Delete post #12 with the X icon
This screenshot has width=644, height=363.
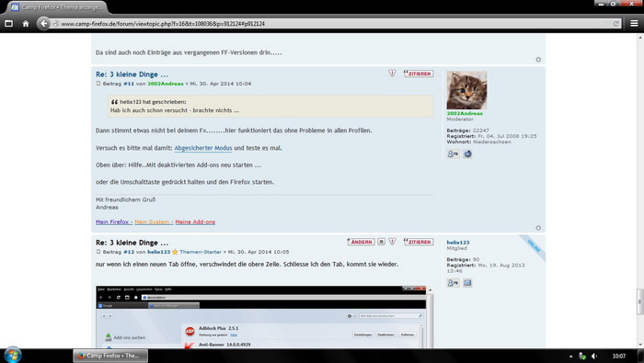coord(381,242)
